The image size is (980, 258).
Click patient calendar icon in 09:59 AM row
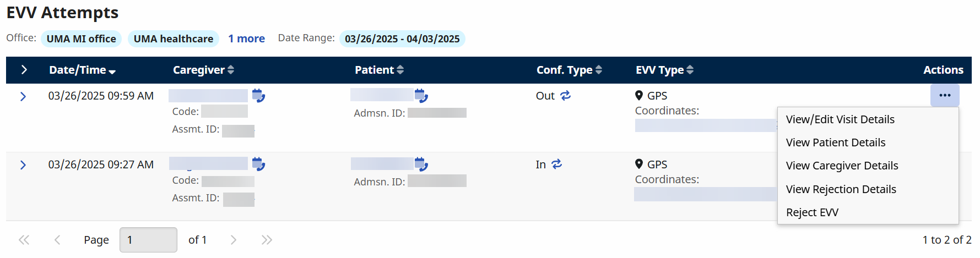click(x=421, y=96)
